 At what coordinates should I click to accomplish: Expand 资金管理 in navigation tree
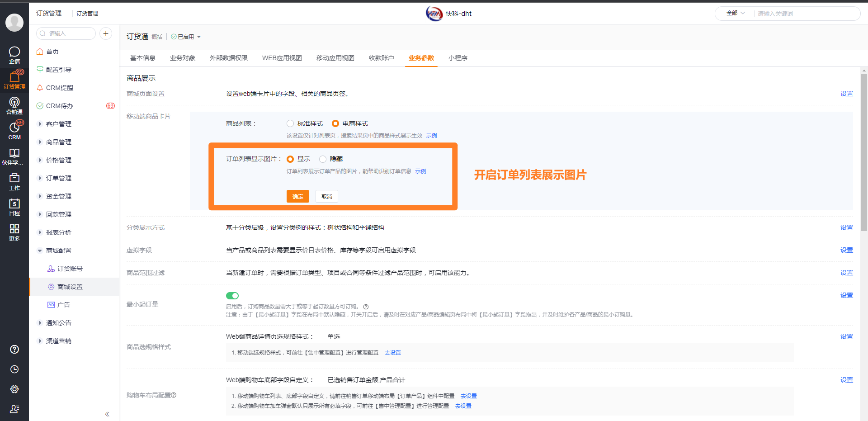(40, 196)
